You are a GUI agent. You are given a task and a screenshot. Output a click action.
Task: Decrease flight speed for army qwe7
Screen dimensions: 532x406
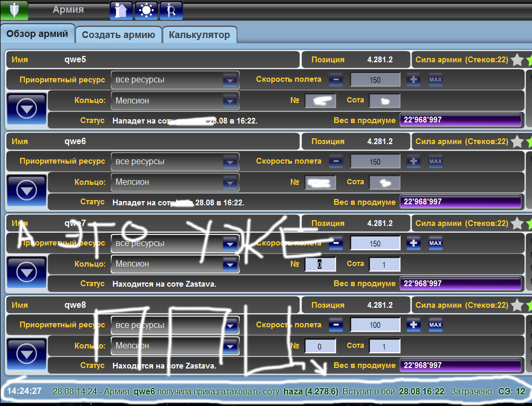click(x=336, y=243)
